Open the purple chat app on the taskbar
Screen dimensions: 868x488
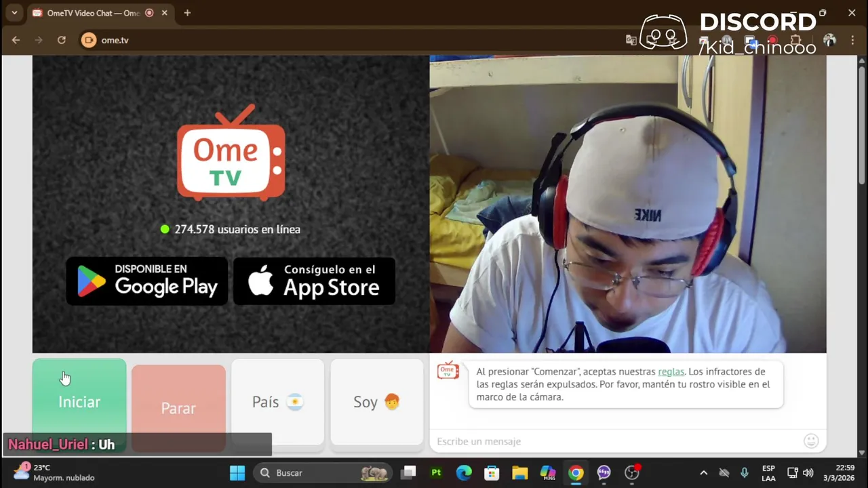[x=604, y=472]
